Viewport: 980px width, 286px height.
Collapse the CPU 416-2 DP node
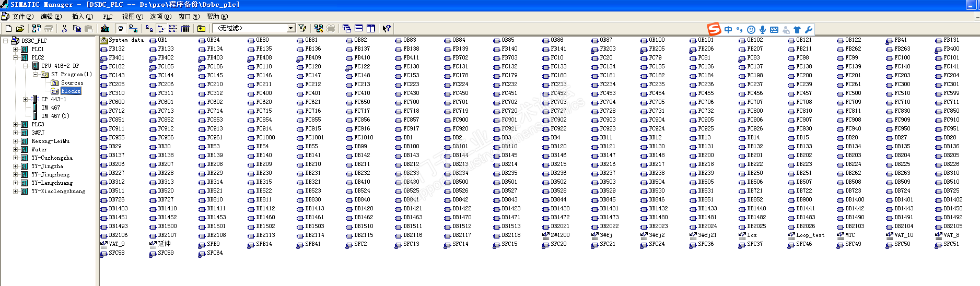[x=25, y=66]
